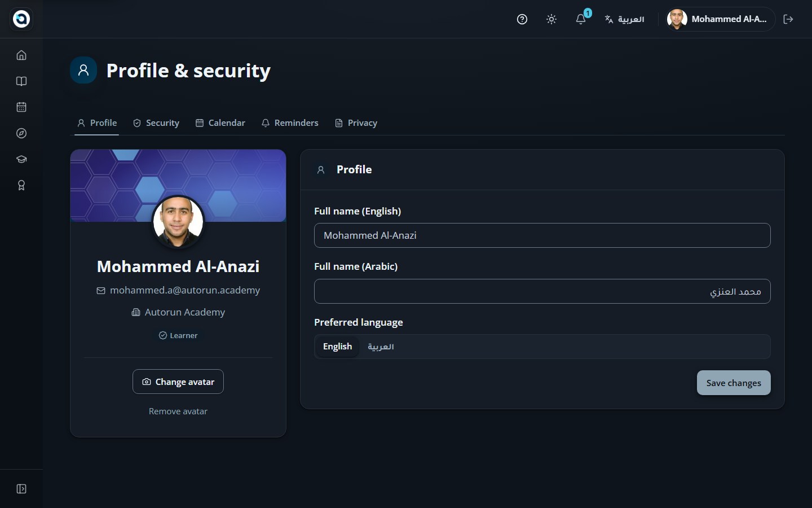Viewport: 812px width, 508px height.
Task: Click the log out icon
Action: [x=788, y=19]
